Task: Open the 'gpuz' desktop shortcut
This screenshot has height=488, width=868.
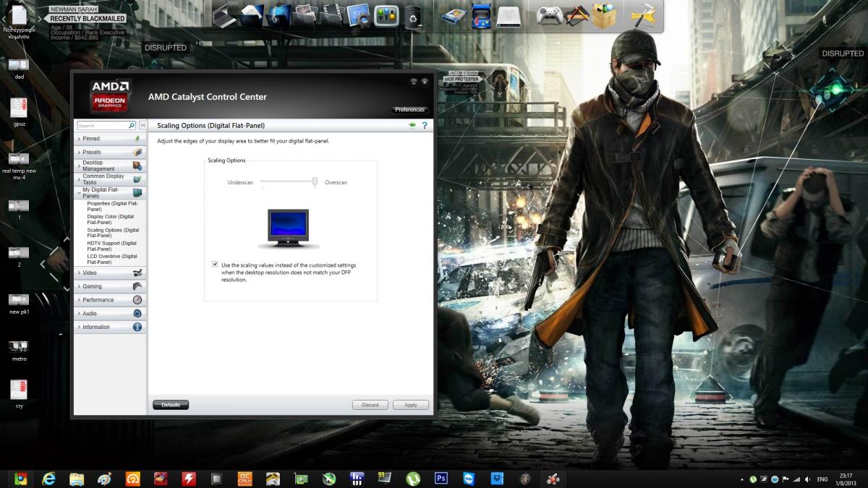Action: (x=19, y=111)
